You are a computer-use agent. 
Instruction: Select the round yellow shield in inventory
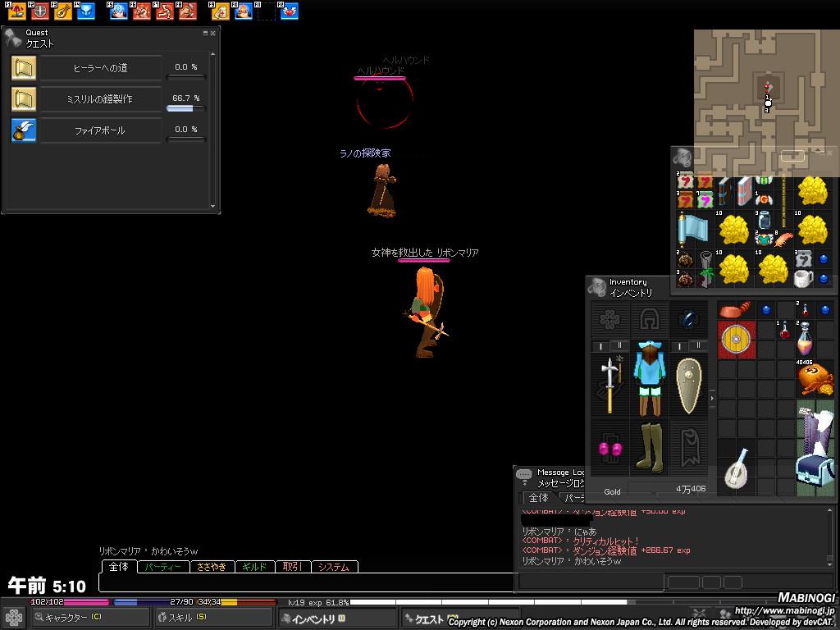[735, 340]
